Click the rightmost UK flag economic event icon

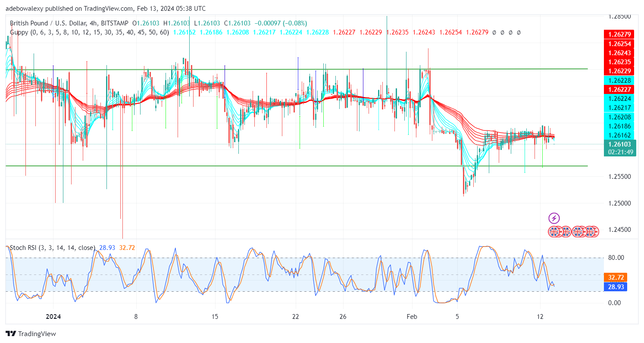[x=593, y=231]
